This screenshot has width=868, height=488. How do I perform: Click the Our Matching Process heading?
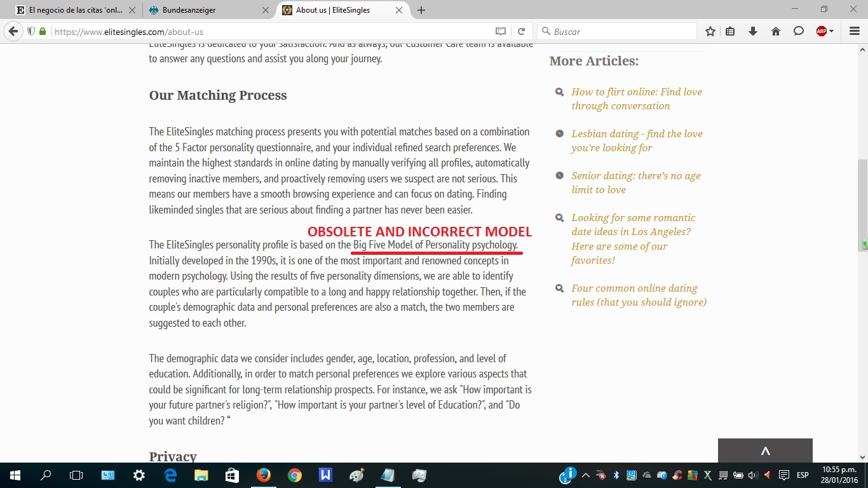tap(218, 95)
